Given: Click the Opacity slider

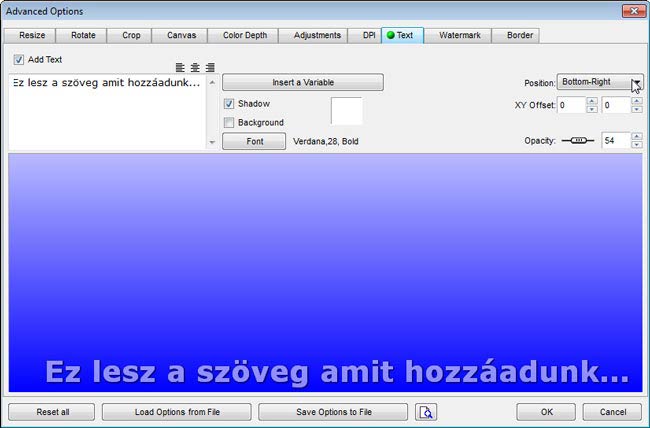Looking at the screenshot, I should pyautogui.click(x=577, y=141).
